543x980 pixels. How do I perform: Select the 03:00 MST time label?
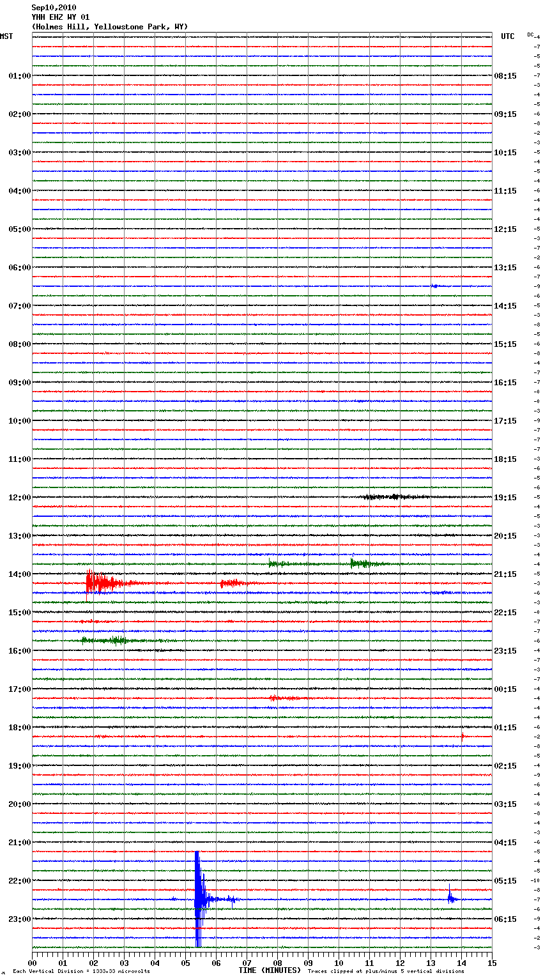19,153
